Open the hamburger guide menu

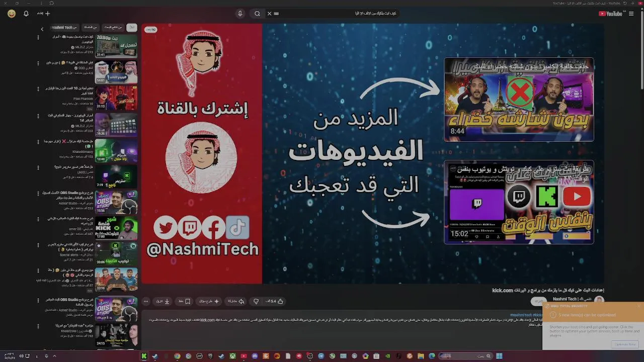coord(631,14)
